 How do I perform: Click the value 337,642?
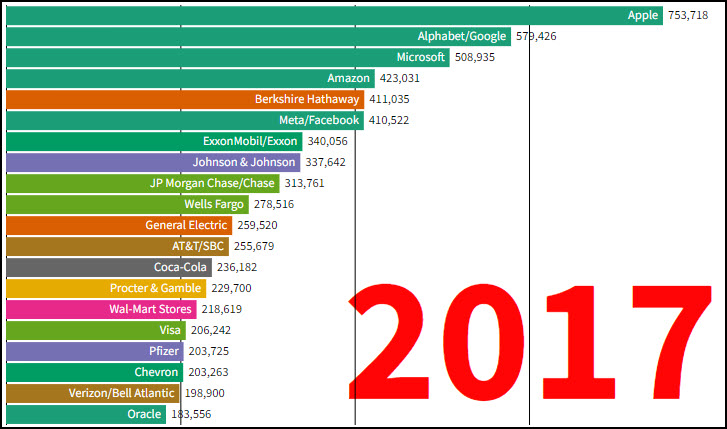325,162
